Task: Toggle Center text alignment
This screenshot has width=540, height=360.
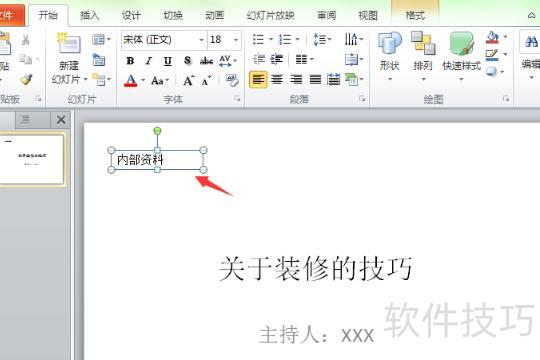Action: coord(277,80)
